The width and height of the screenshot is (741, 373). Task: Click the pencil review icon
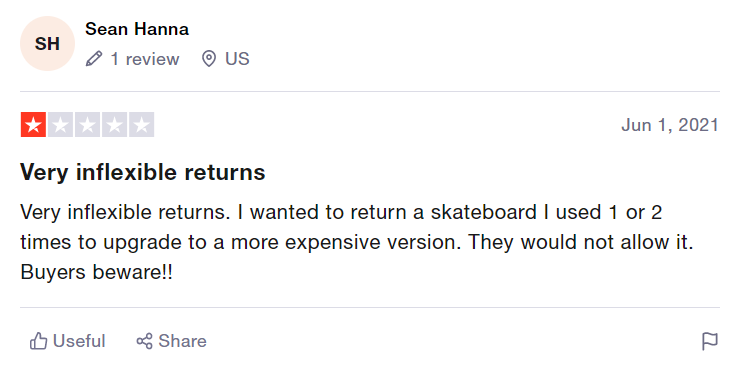[x=94, y=59]
